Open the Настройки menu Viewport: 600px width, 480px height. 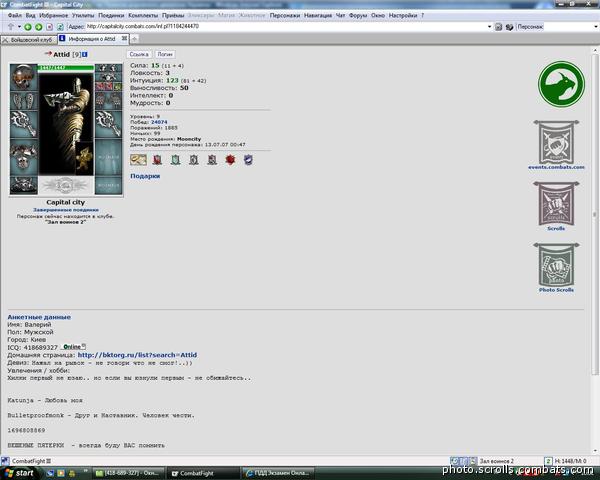403,16
